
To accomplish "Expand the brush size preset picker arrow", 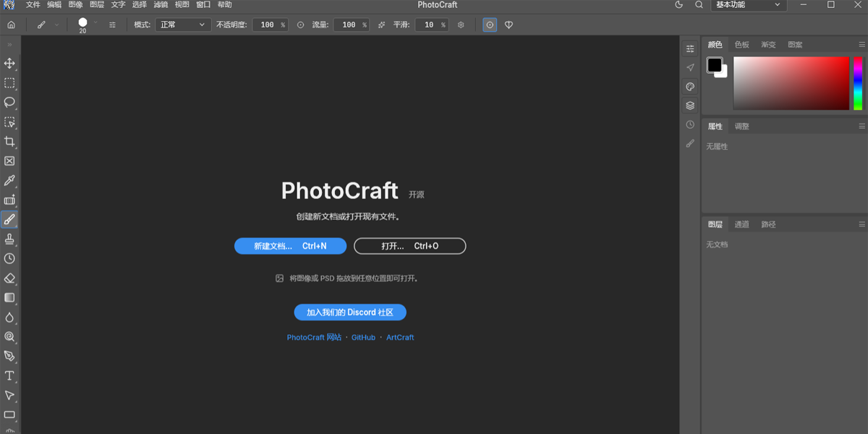I will 95,22.
